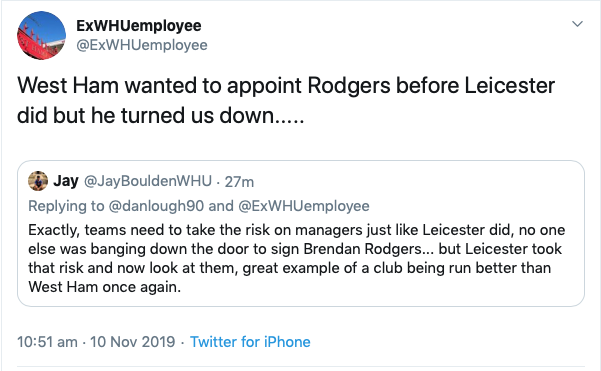Click the 'West Ham once again.' line
Screen dimensions: 601x371
[x=104, y=287]
